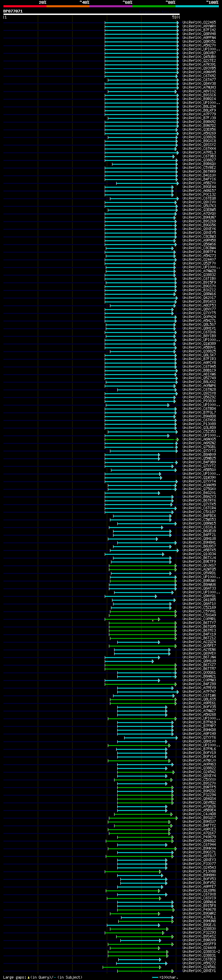Open hit UniRef100_B7FIH2

199,30
